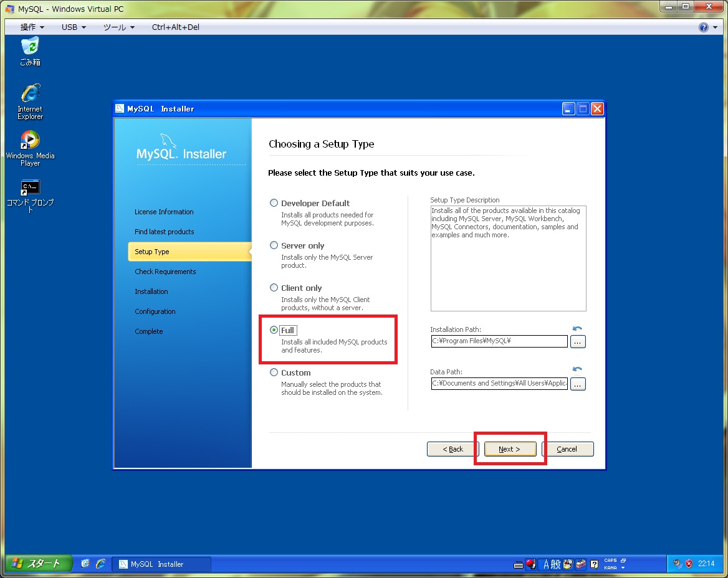Click the Back button
The image size is (728, 578).
click(453, 449)
